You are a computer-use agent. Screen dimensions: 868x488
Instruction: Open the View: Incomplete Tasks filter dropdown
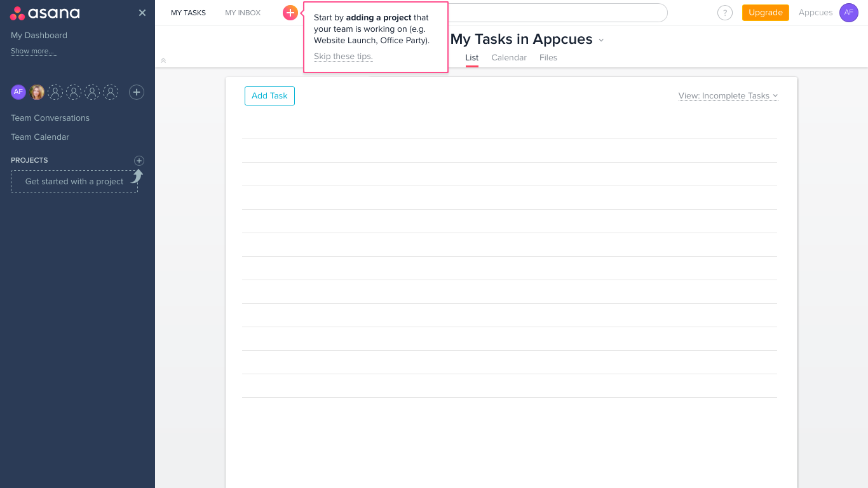coord(728,95)
